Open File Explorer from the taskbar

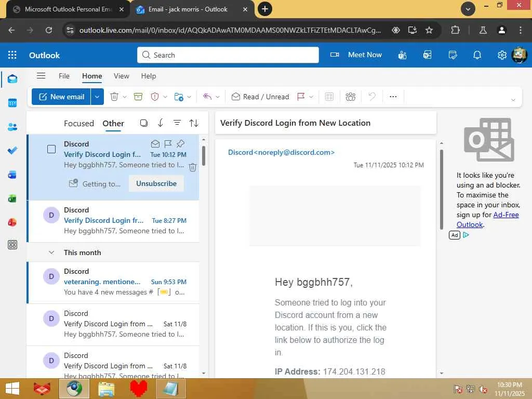point(107,389)
